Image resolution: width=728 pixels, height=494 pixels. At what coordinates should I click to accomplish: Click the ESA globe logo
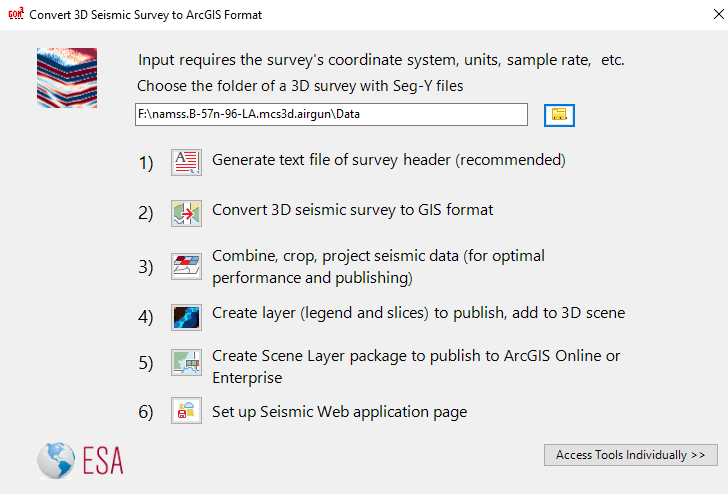click(x=57, y=461)
